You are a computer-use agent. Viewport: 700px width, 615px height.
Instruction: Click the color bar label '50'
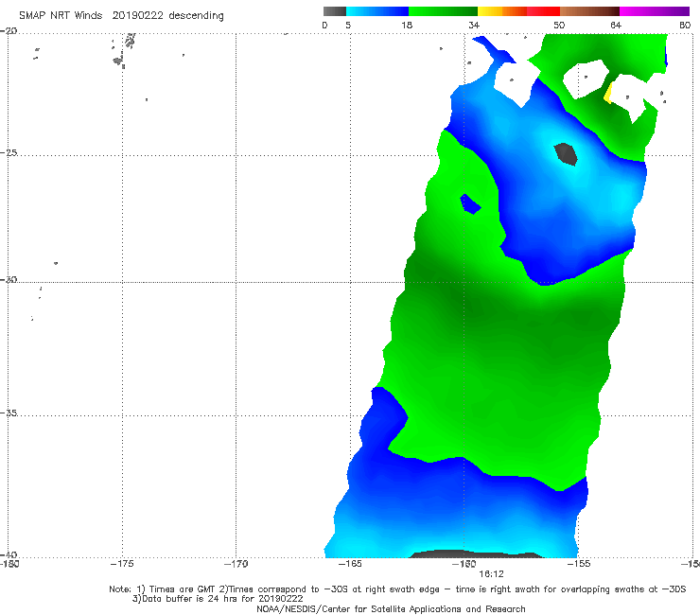(x=559, y=26)
